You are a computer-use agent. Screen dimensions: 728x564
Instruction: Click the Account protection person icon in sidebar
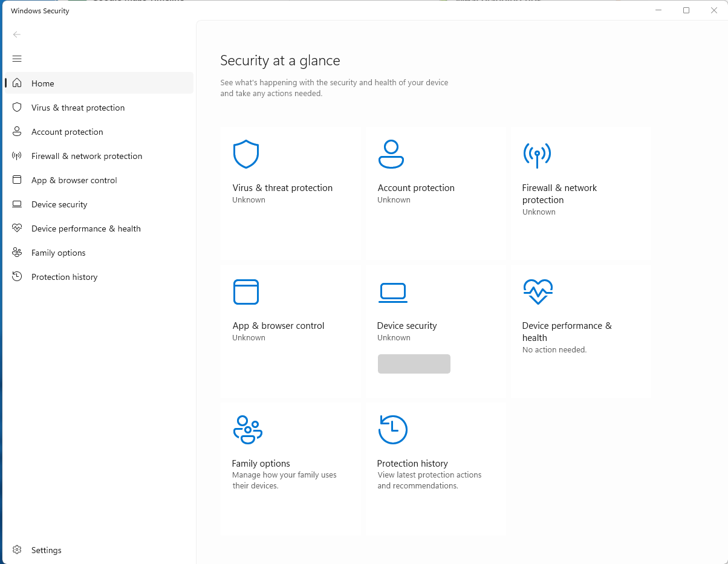pyautogui.click(x=17, y=131)
